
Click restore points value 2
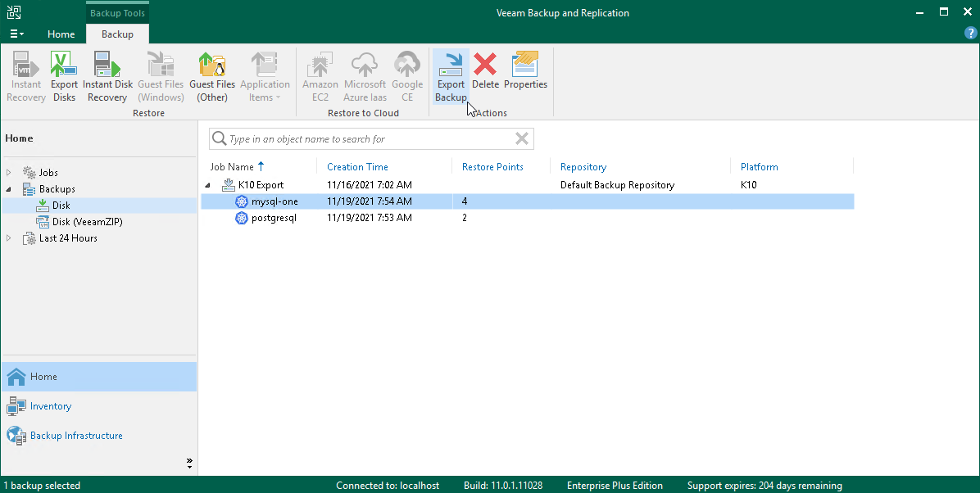465,218
